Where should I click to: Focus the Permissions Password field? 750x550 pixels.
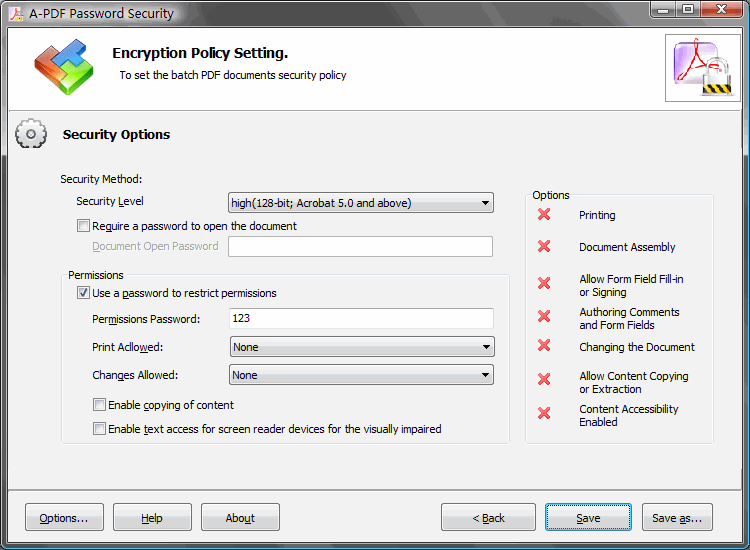[361, 319]
